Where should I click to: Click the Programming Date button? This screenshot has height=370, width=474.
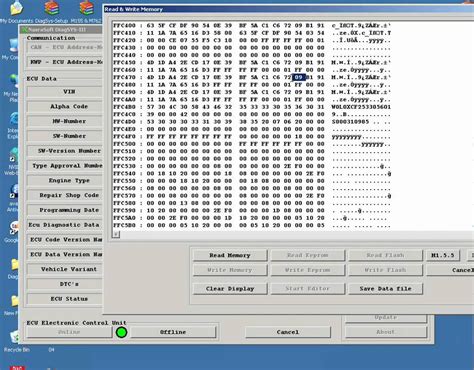[x=65, y=210]
